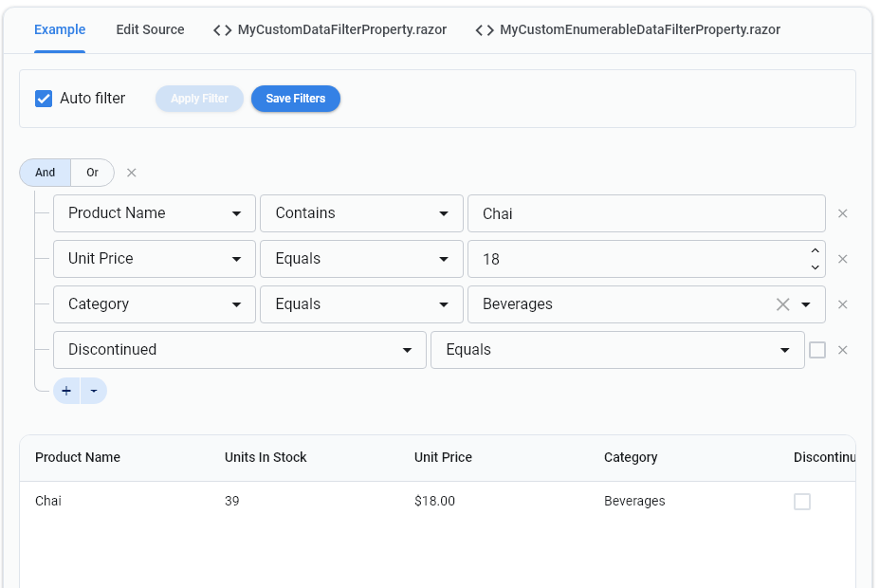The width and height of the screenshot is (880, 588).
Task: Check the Discontinued filter value checkbox
Action: pos(816,349)
